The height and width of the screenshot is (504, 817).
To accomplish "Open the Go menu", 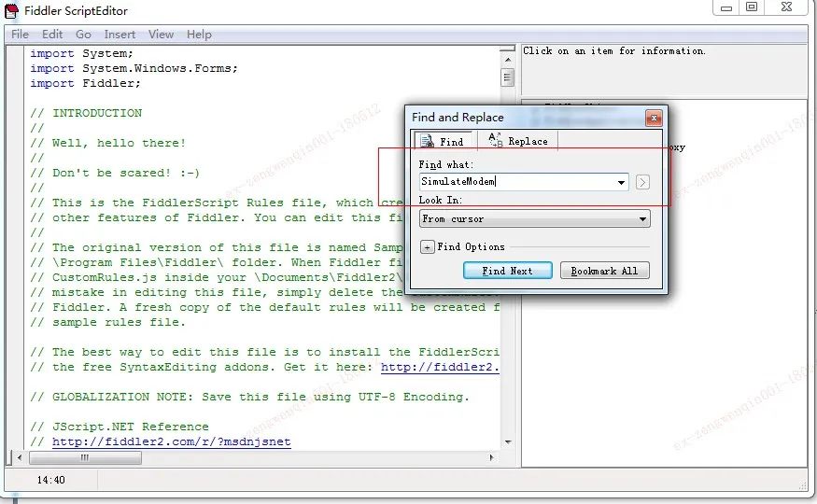I will [83, 35].
